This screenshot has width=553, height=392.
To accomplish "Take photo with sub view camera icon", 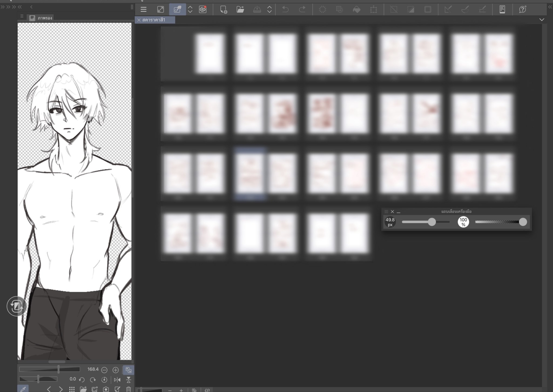I will tap(106, 389).
